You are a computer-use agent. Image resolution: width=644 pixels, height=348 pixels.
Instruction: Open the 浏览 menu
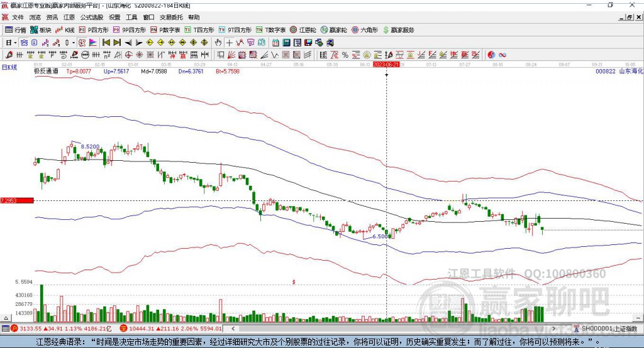35,17
